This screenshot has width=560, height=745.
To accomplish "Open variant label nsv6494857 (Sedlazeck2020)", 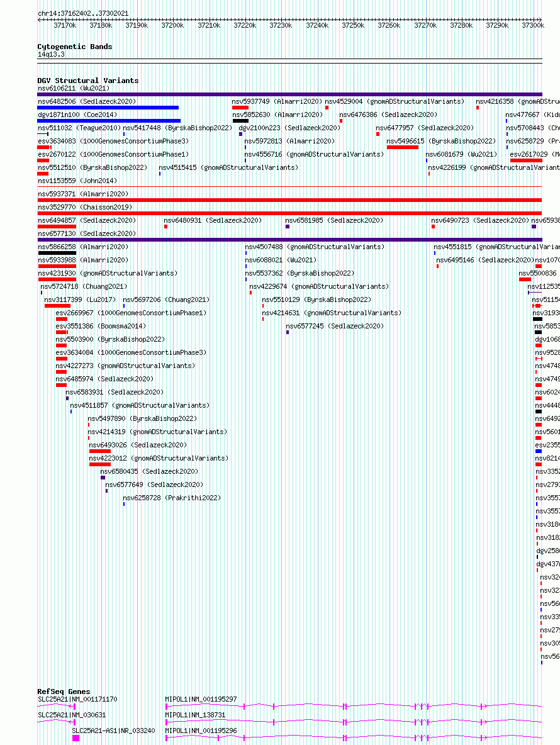I will [x=87, y=221].
